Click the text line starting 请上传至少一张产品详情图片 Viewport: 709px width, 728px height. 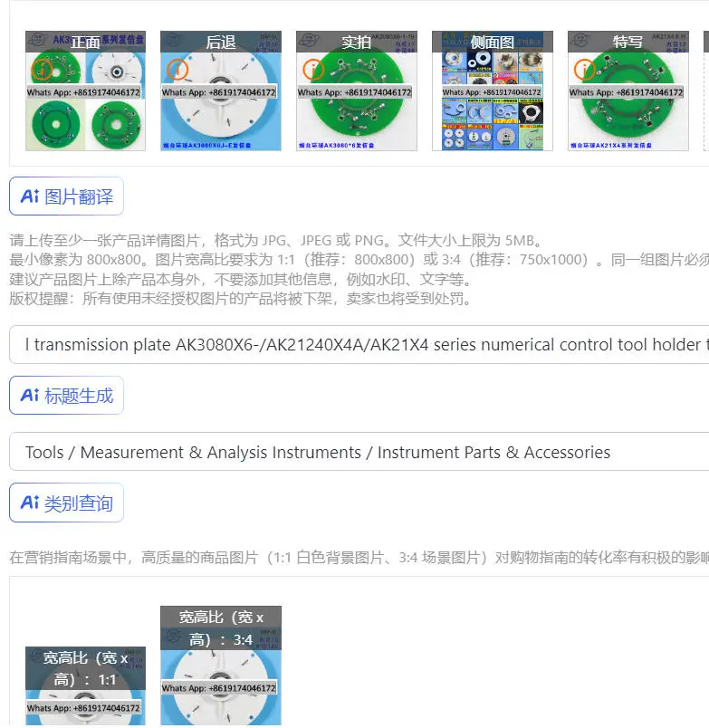click(x=276, y=241)
